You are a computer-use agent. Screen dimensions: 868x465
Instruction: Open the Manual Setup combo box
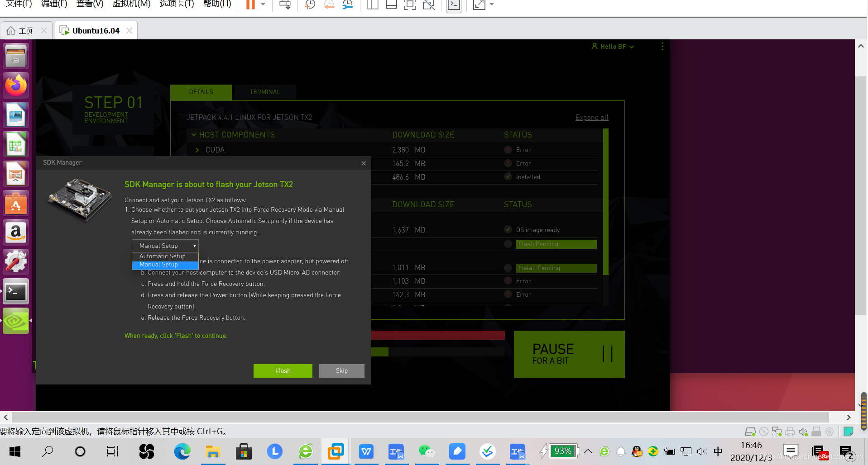(x=165, y=246)
